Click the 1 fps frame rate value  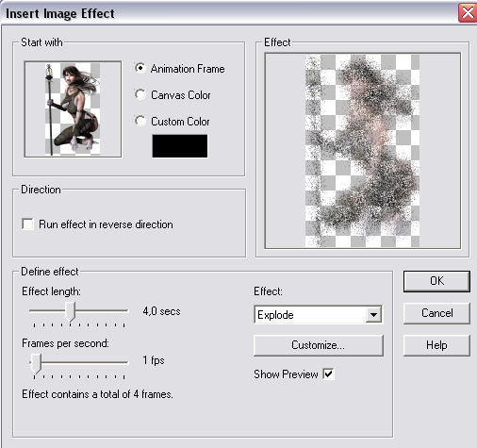tap(154, 360)
